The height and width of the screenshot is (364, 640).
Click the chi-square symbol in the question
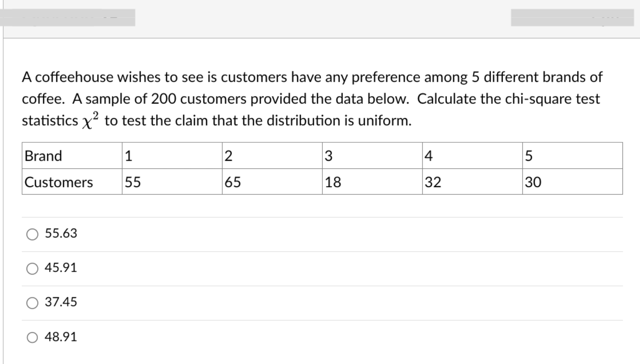click(90, 120)
